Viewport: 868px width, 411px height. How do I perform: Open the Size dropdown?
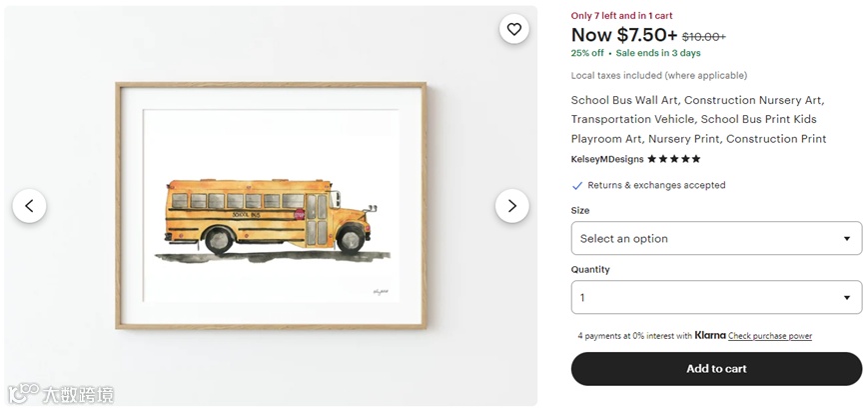pyautogui.click(x=715, y=239)
